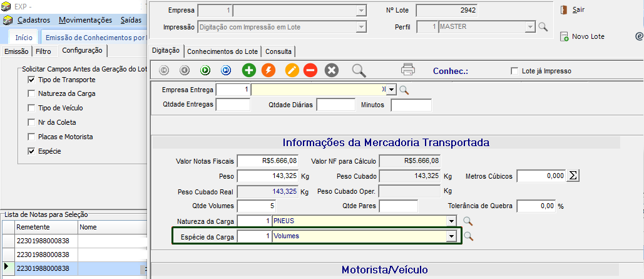Viewport: 644px width, 279px height.
Task: Click the Peso input field
Action: (268, 176)
